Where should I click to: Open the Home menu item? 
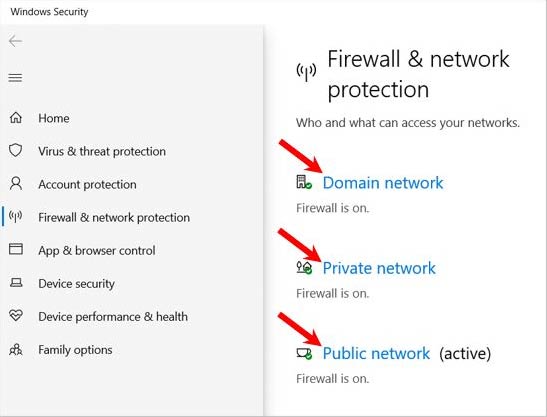(x=54, y=118)
